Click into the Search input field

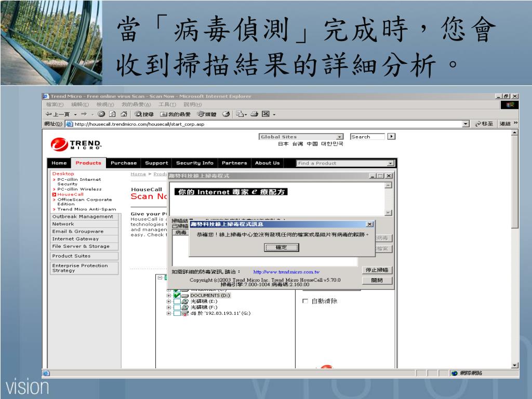(368, 137)
